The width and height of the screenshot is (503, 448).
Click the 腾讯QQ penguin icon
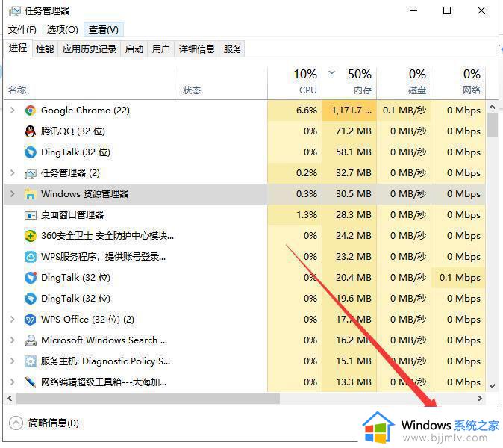tap(30, 131)
